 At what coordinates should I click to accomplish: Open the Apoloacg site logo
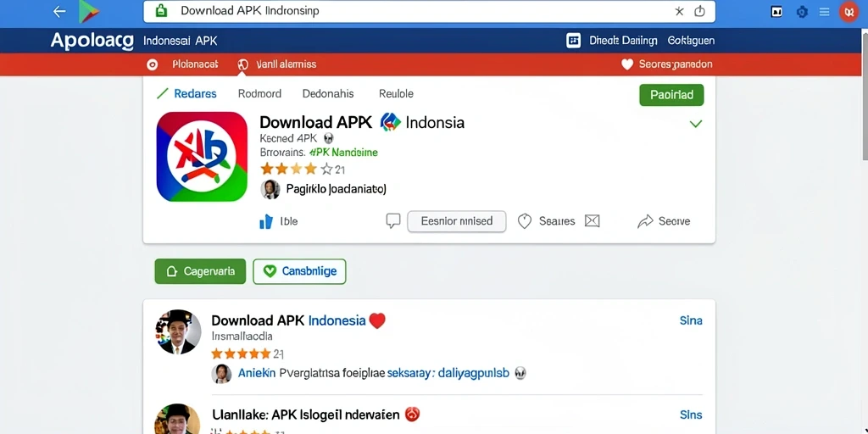tap(92, 41)
